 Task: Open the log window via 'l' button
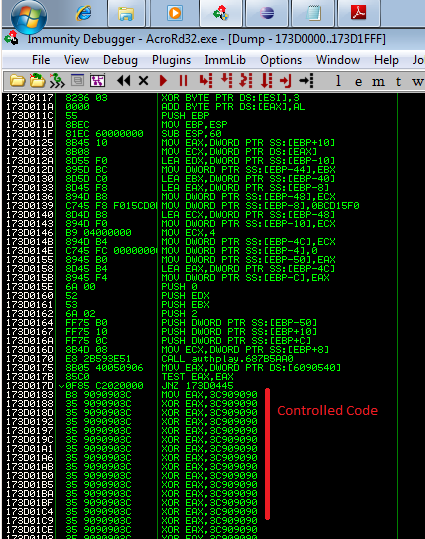[338, 81]
